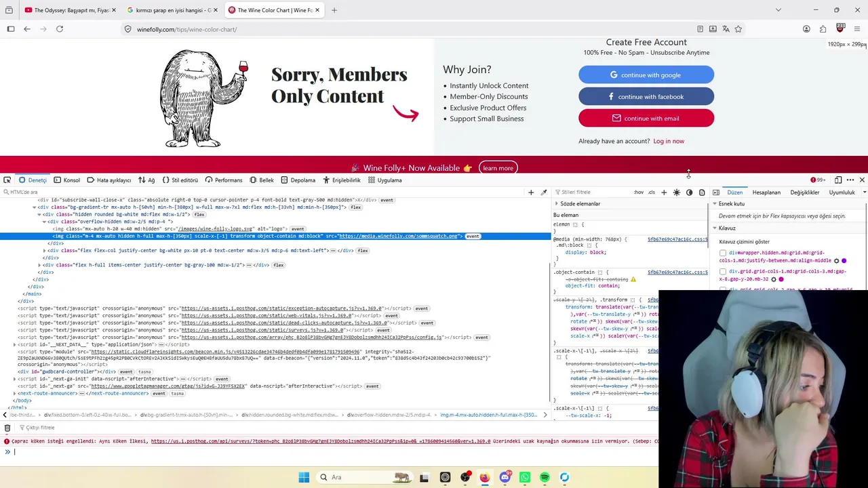Click the translate page icon in the address bar
The height and width of the screenshot is (488, 868).
point(726,29)
